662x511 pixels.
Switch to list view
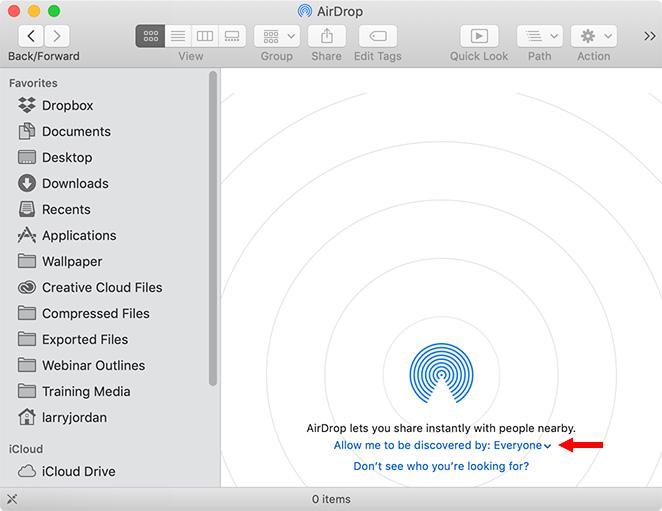[x=178, y=36]
